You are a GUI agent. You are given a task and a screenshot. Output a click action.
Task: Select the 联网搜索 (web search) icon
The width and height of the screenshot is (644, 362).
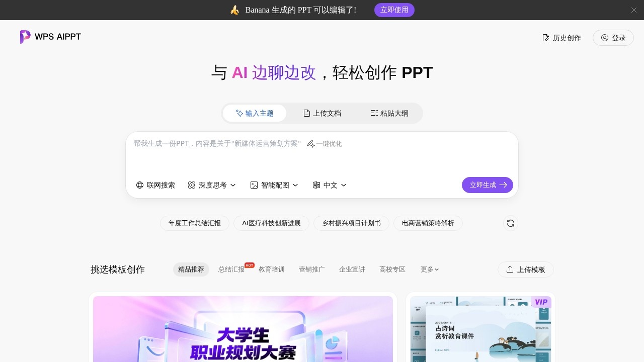point(139,185)
